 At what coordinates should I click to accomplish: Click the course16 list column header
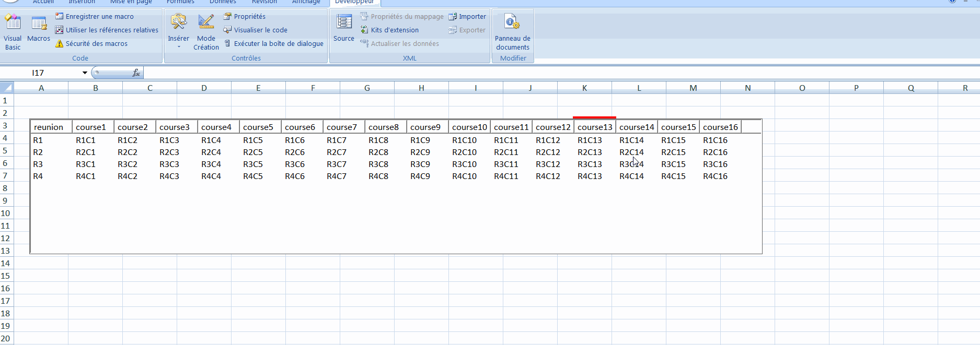(720, 127)
